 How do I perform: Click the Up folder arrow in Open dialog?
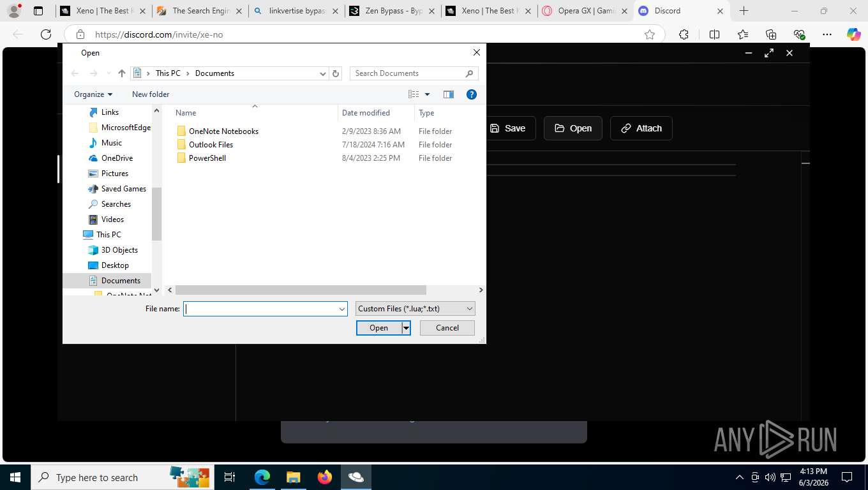pyautogui.click(x=122, y=73)
